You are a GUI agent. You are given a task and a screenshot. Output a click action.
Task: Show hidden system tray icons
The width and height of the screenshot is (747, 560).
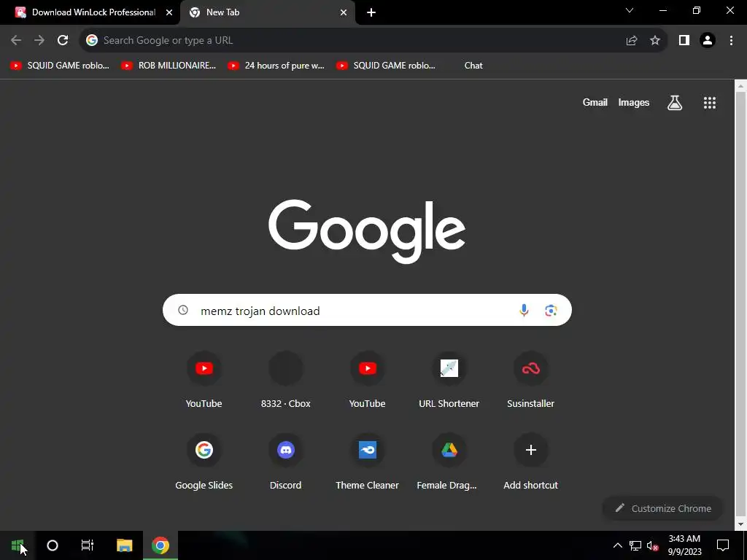point(617,545)
